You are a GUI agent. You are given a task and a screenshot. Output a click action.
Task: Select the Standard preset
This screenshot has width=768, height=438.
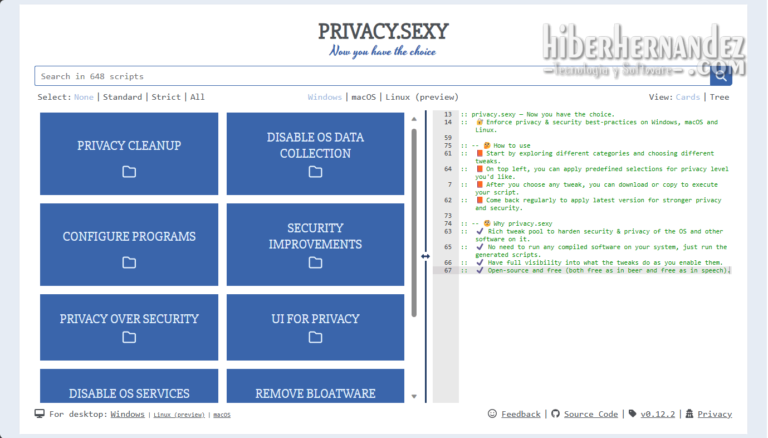pyautogui.click(x=122, y=97)
